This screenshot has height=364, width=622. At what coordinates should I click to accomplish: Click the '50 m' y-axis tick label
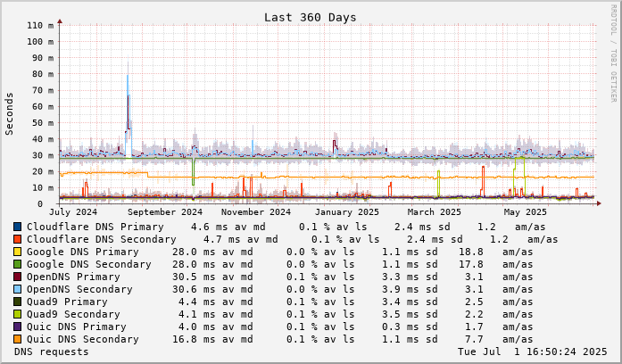click(x=43, y=123)
